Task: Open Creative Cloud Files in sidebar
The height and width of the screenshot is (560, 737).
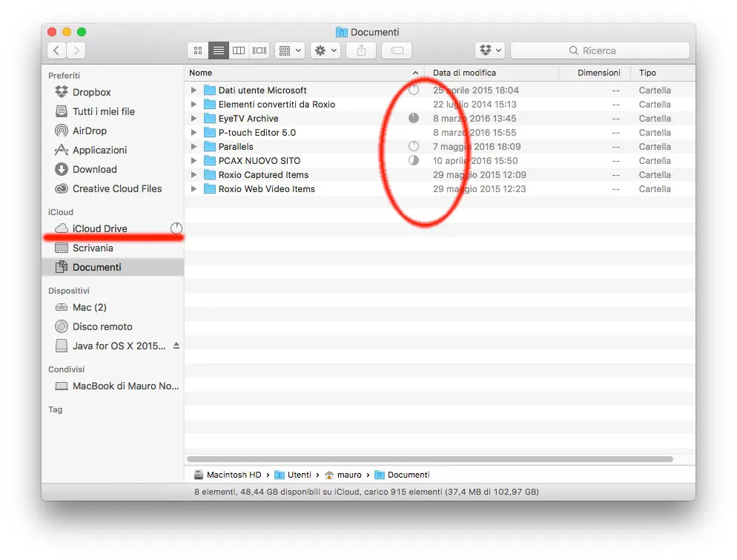Action: 111,188
